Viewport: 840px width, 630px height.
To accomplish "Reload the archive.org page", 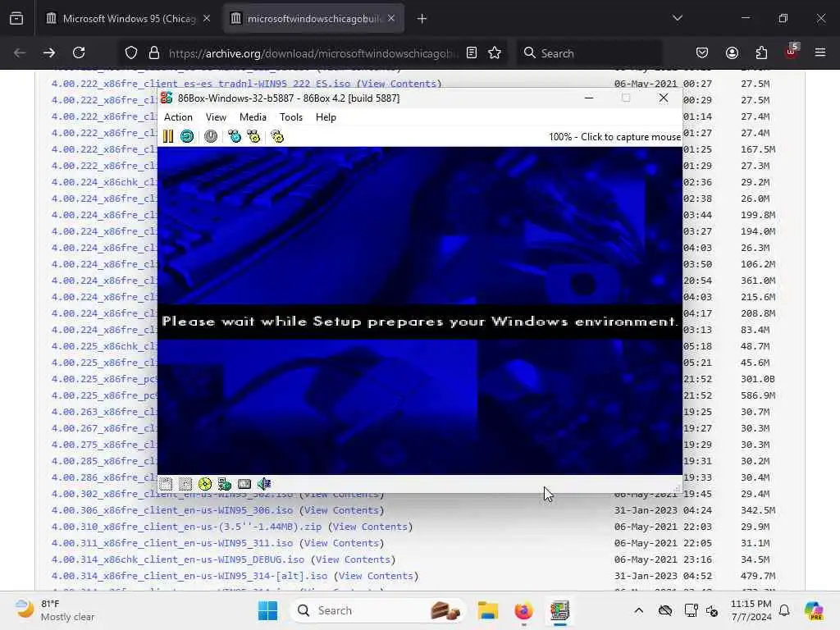I will (79, 52).
